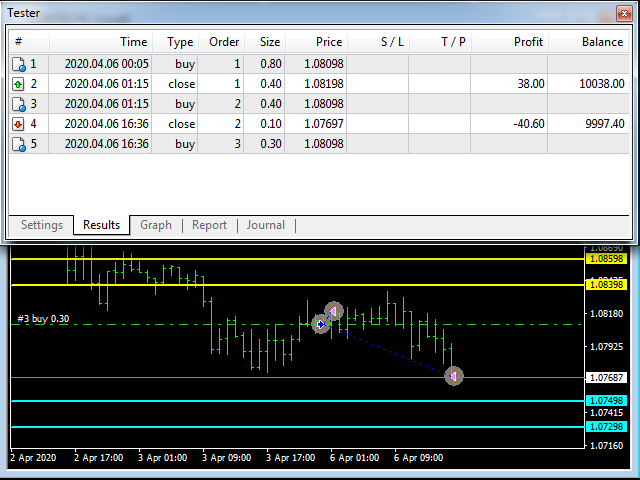Click the buy order icon in row 1
640x480 pixels.
coord(19,64)
